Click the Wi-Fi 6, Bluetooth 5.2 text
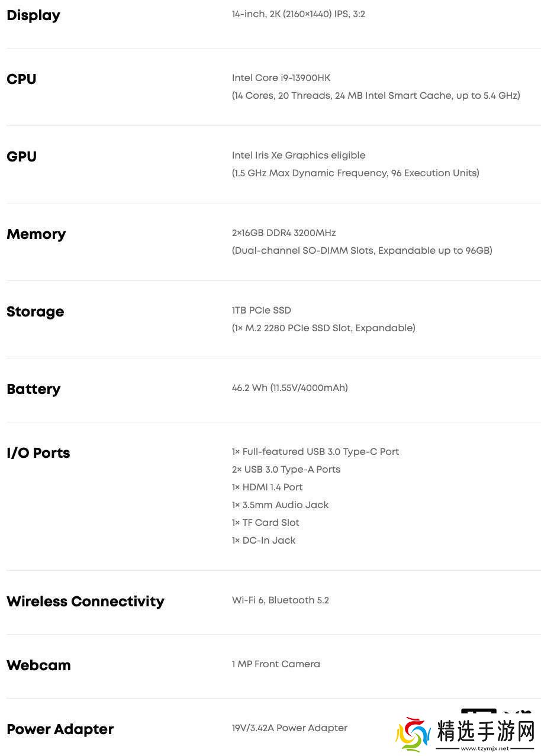This screenshot has height=756, width=541. pyautogui.click(x=280, y=600)
